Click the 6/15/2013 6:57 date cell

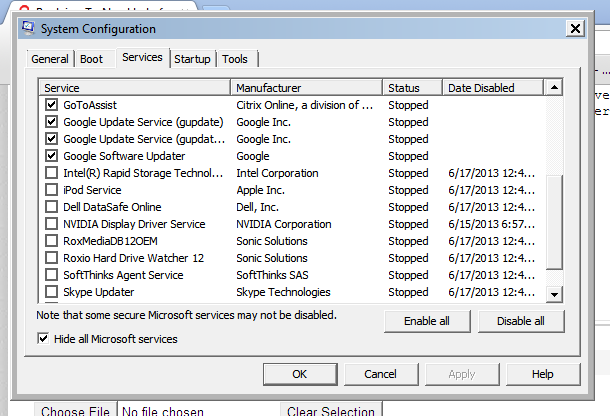tap(492, 224)
